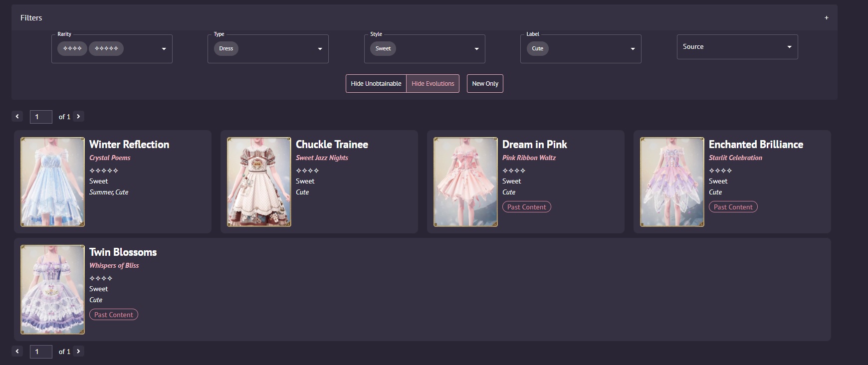Viewport: 868px width, 365px height.
Task: Click 'Summer, Cute' label on Winter Reflection
Action: [109, 192]
